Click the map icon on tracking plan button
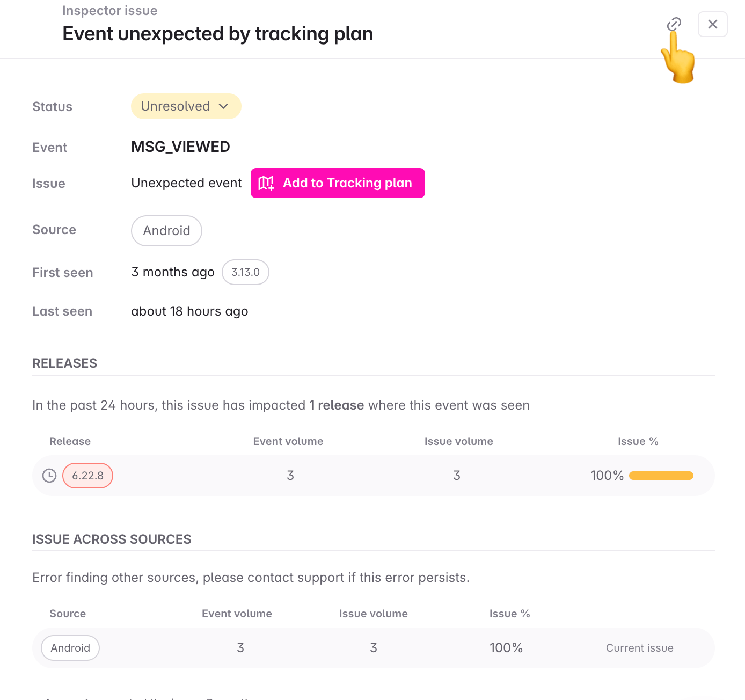 tap(266, 184)
